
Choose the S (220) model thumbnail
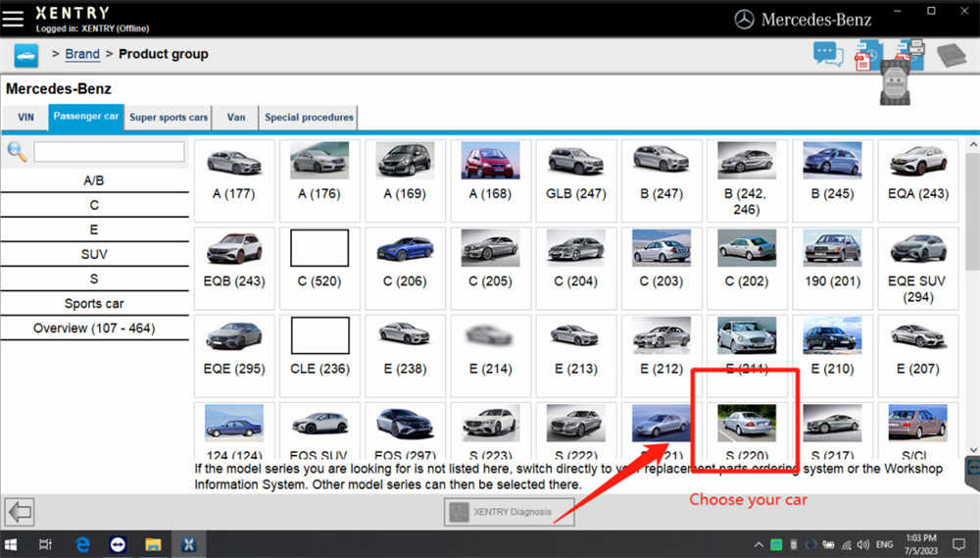[x=746, y=431]
